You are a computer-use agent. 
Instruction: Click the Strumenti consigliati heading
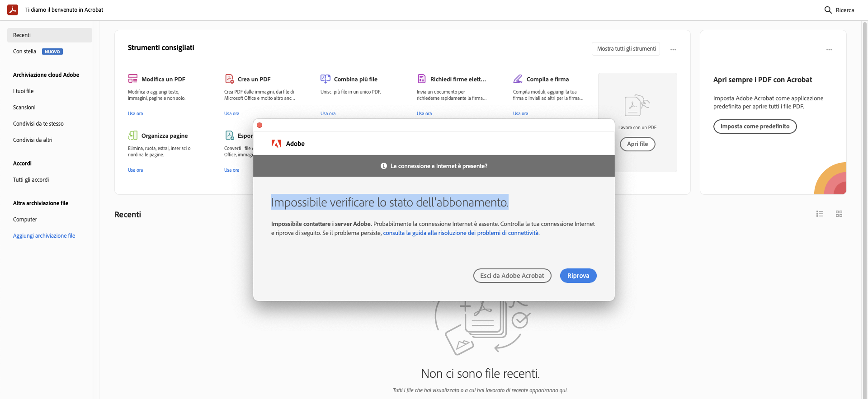pos(161,47)
